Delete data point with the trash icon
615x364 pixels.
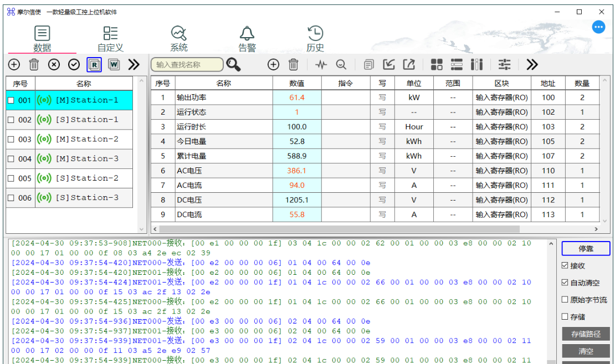pos(294,64)
